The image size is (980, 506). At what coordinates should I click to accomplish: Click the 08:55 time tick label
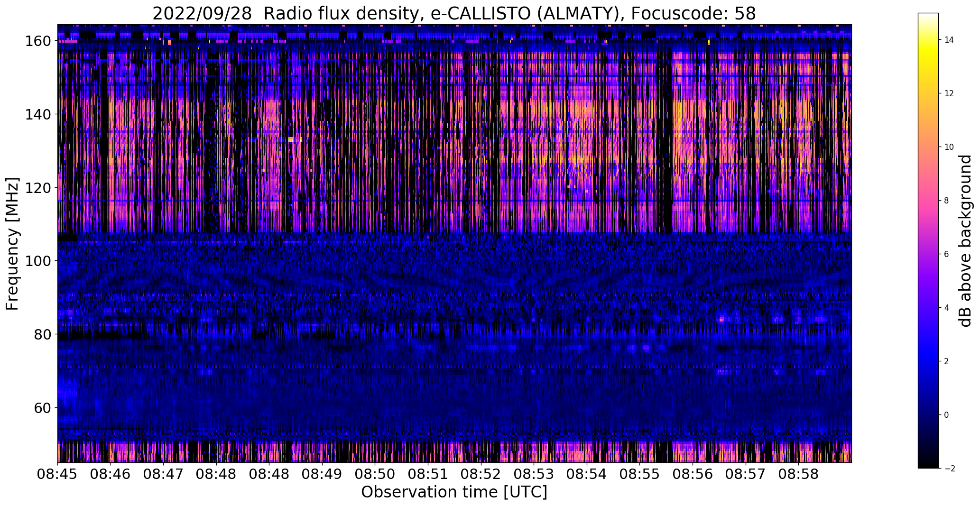click(639, 474)
